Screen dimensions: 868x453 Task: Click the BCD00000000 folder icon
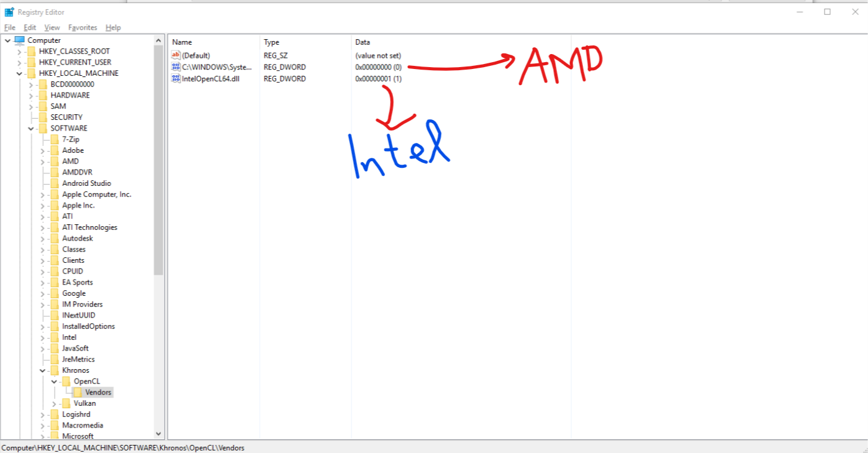pyautogui.click(x=43, y=84)
